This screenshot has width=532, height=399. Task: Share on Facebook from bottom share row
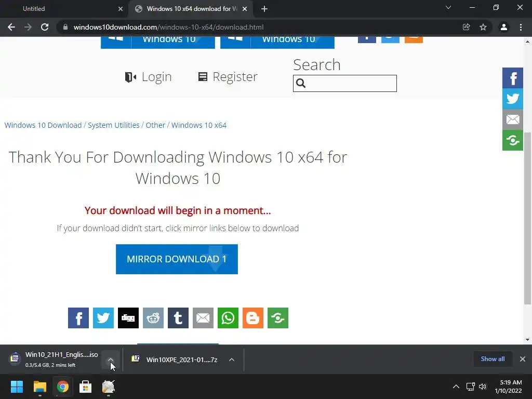point(78,318)
